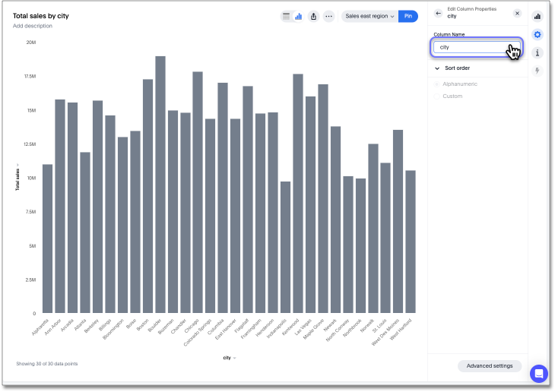The height and width of the screenshot is (392, 555).
Task: Collapse the Sort order section
Action: point(437,68)
